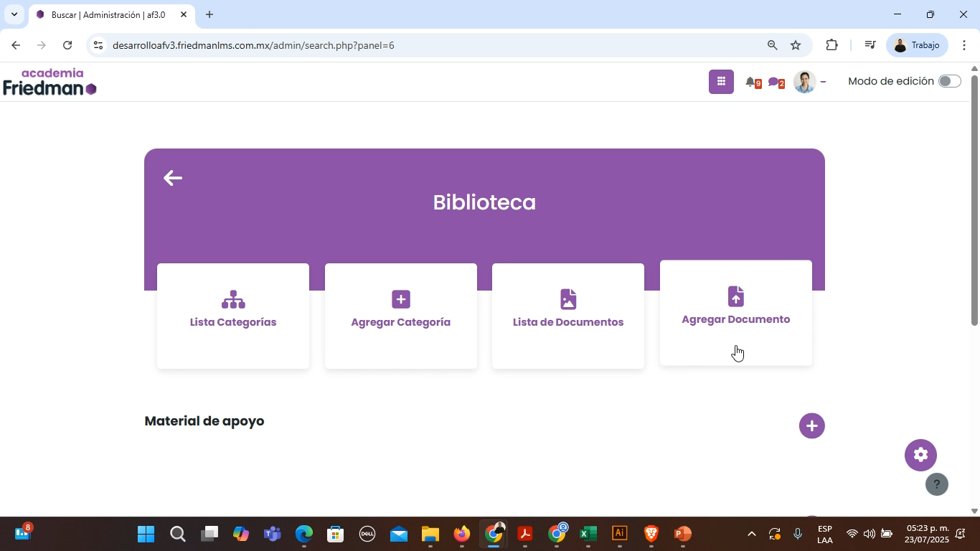980x551 pixels.
Task: Open the Chrome three-dot menu
Action: tap(965, 45)
